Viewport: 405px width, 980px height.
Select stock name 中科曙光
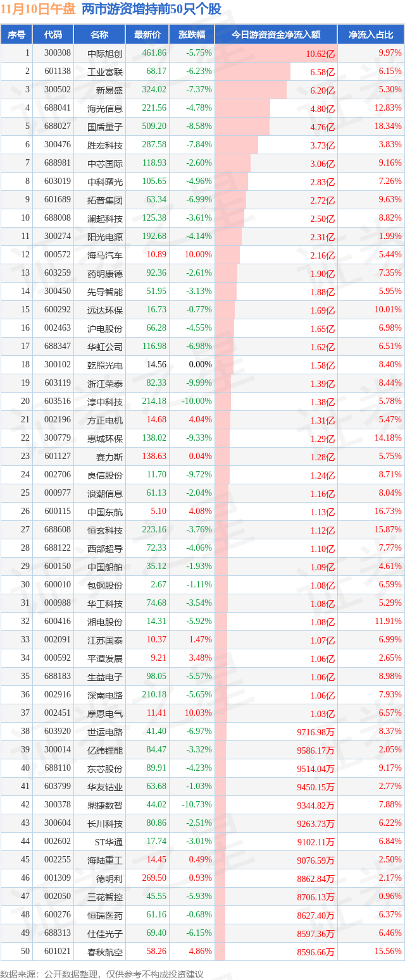(106, 182)
